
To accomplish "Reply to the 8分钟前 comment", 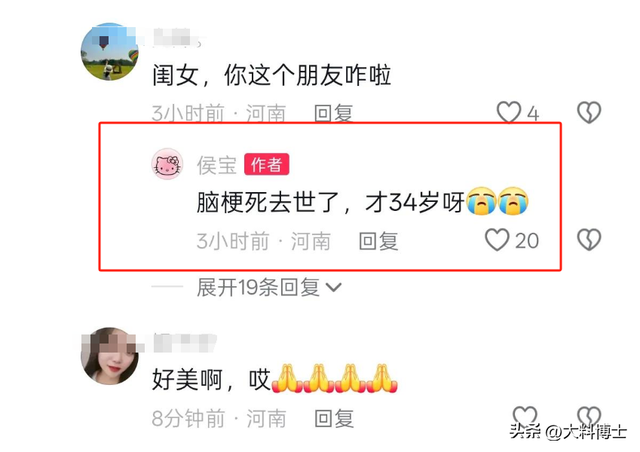I will pos(334,419).
